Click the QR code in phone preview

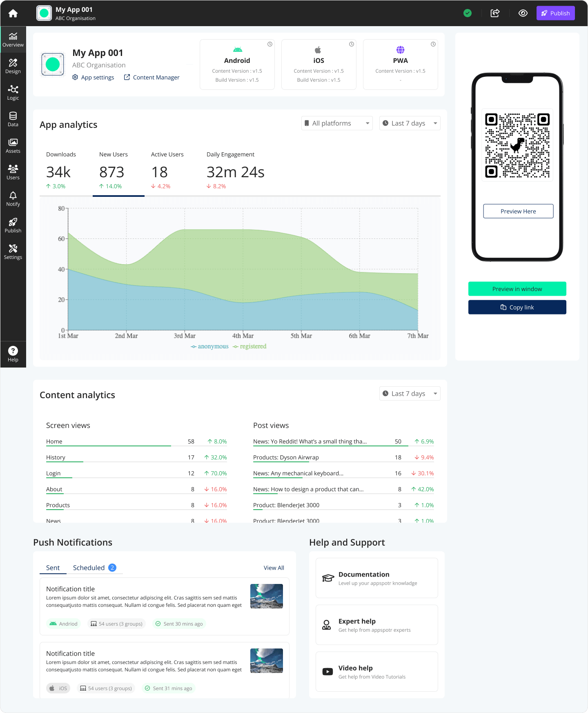pyautogui.click(x=517, y=145)
